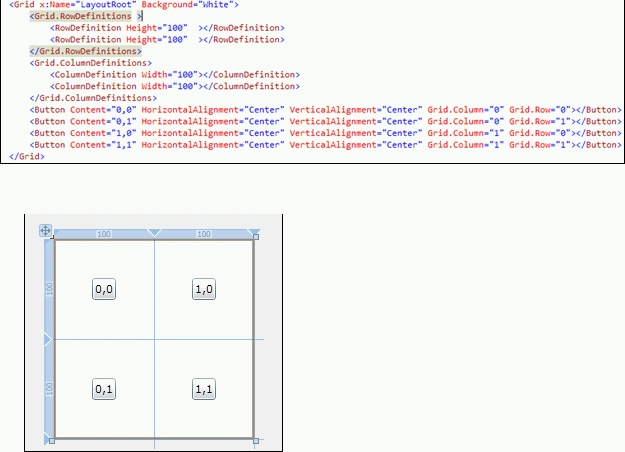Click the grid move handle icon in designer
This screenshot has height=452, width=625.
tap(45, 230)
